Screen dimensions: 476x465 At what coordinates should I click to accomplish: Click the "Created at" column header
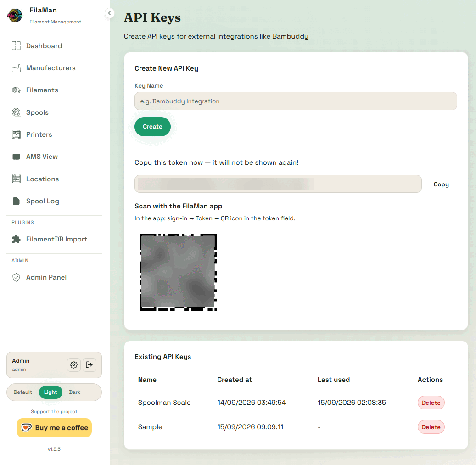(x=235, y=380)
